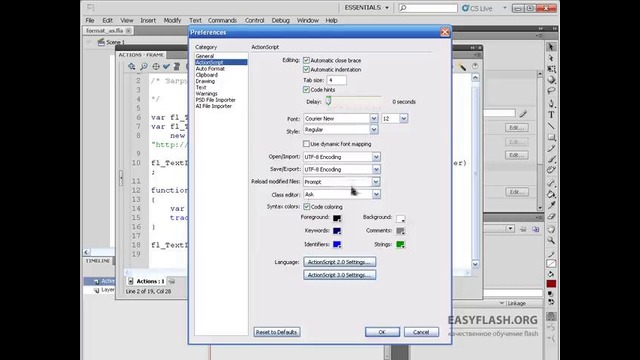Screen dimensions: 640x360
Task: Click the search field in the top bar
Action: pos(428,8)
